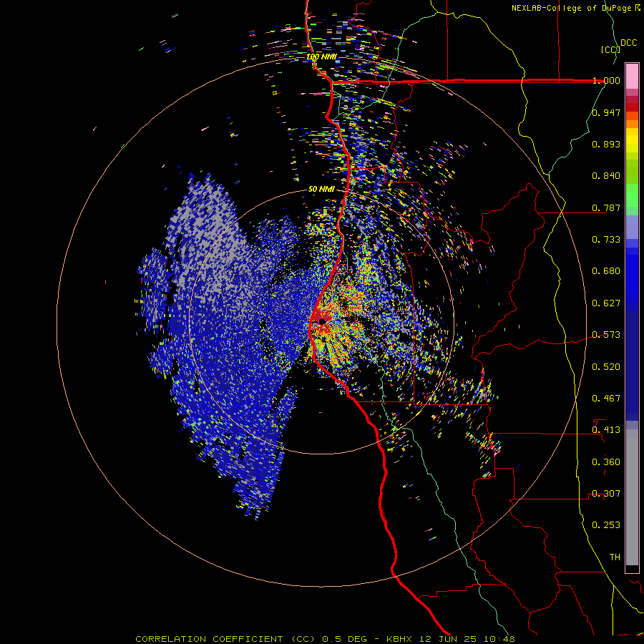Viewport: 644px width, 644px height.
Task: Pick the gray swatch near 0.307
Action: pos(632,497)
